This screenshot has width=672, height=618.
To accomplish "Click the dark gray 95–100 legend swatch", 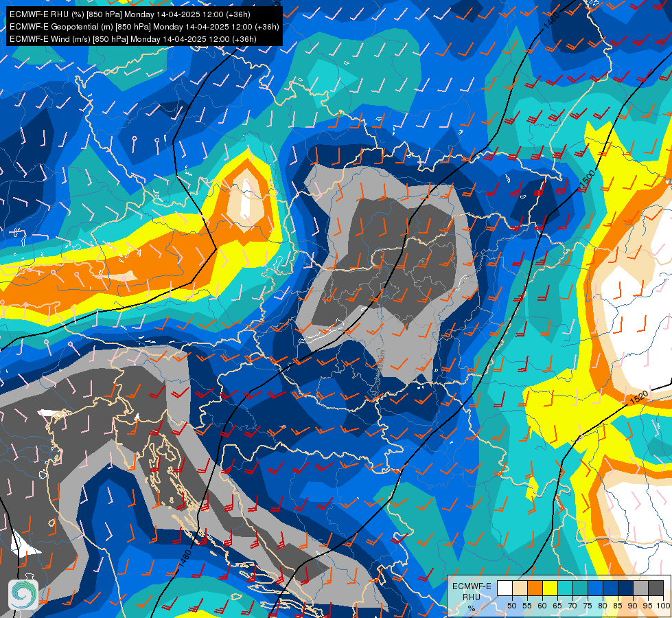I will coord(656,588).
